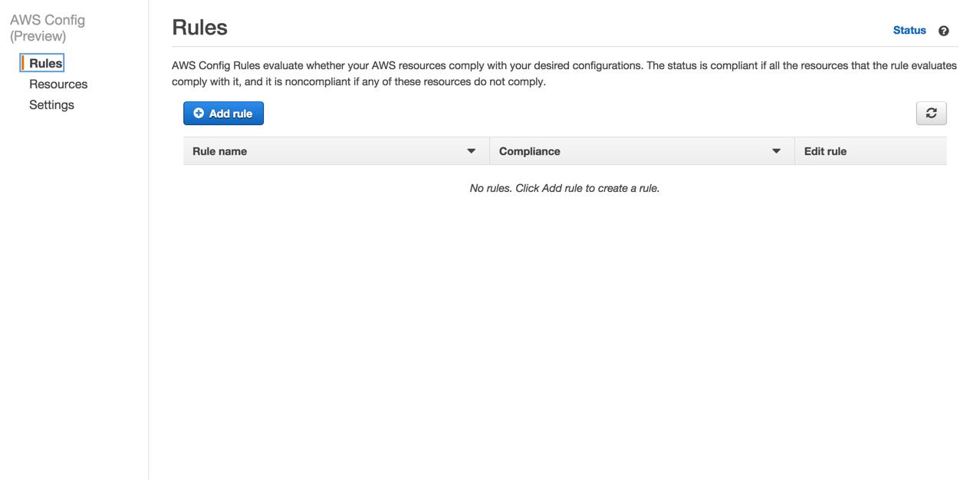Open the Rule name filter dropdown

(471, 150)
